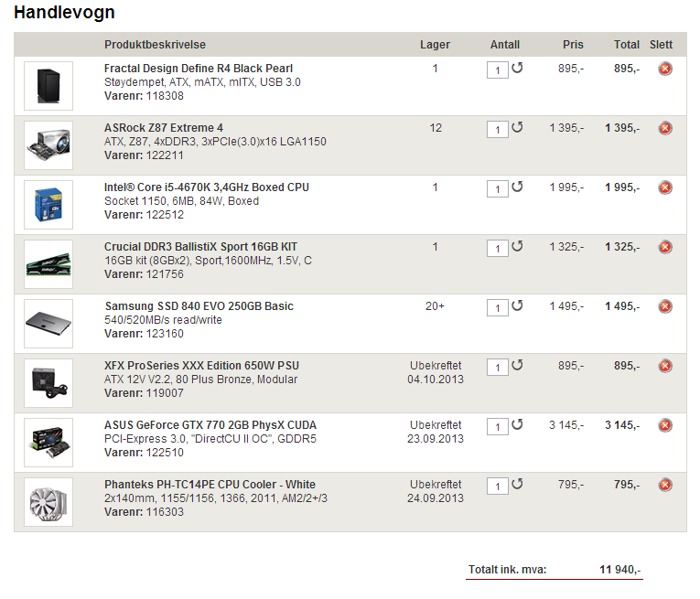Open Fractal Design Define R4 Black Pearl link
The width and height of the screenshot is (700, 599).
coord(199,69)
